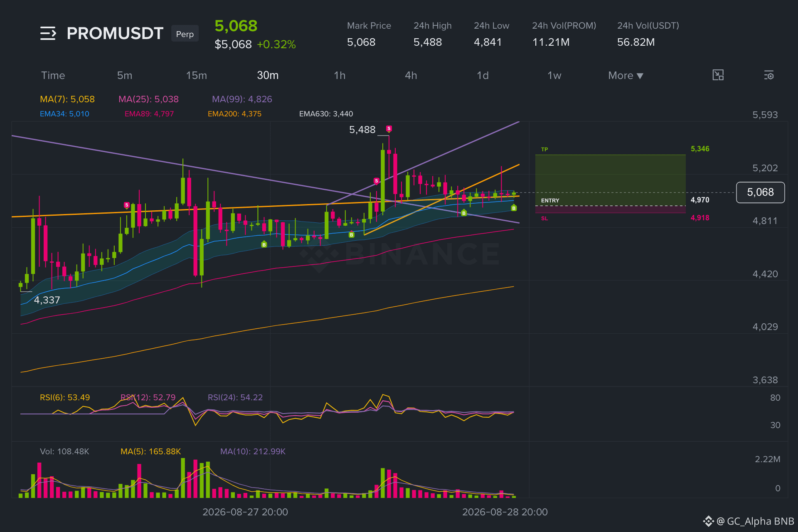Click the RSI(6): 53.49 label
Screen dimensions: 798x532
[65, 397]
